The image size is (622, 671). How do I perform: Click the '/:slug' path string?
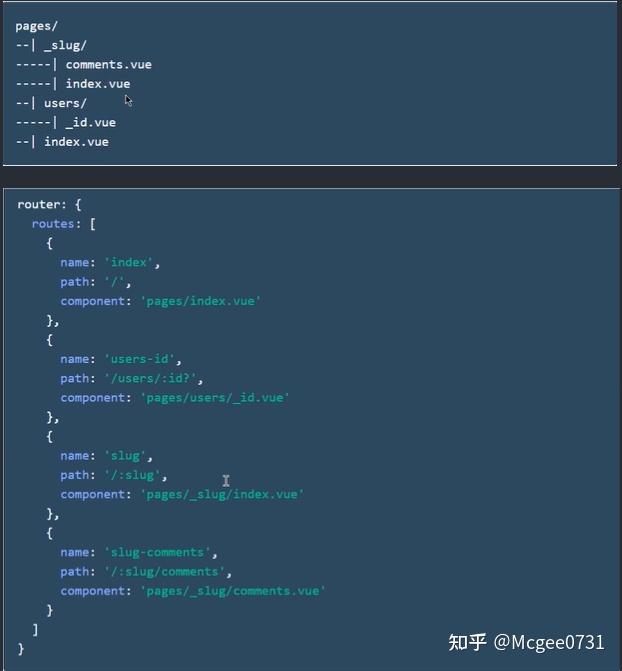coord(133,475)
